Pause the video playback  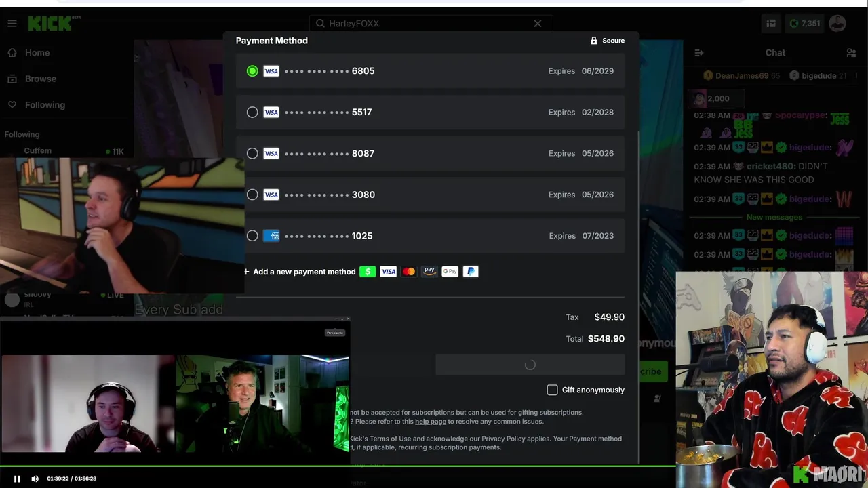click(x=18, y=479)
